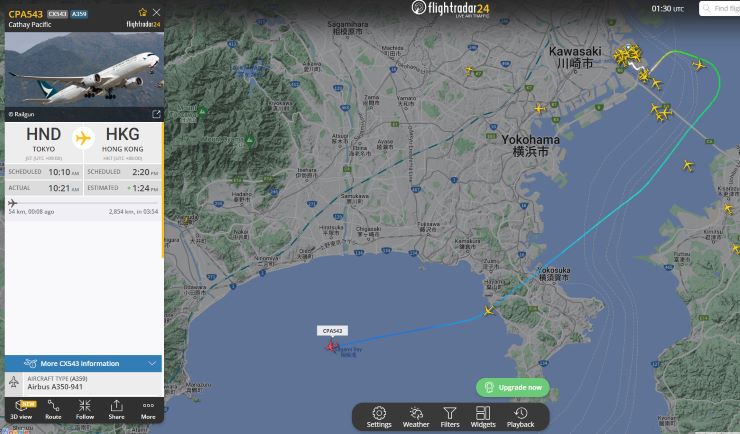This screenshot has width=740, height=434.
Task: Select the yellow aircraft near Yokosuka
Action: [489, 311]
